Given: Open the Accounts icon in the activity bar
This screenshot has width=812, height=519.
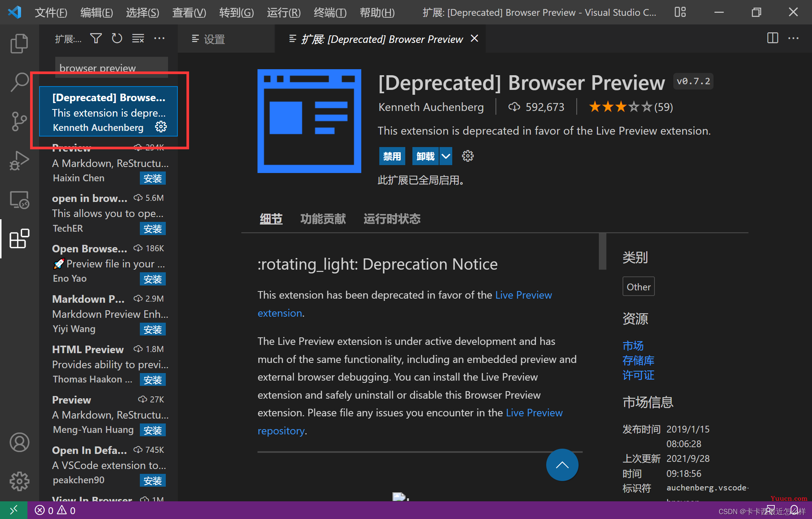Looking at the screenshot, I should click(x=19, y=442).
